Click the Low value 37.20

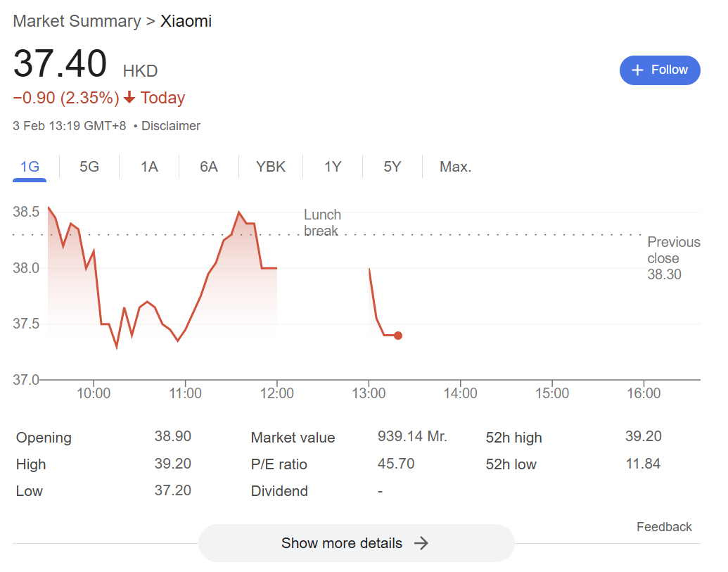[173, 490]
